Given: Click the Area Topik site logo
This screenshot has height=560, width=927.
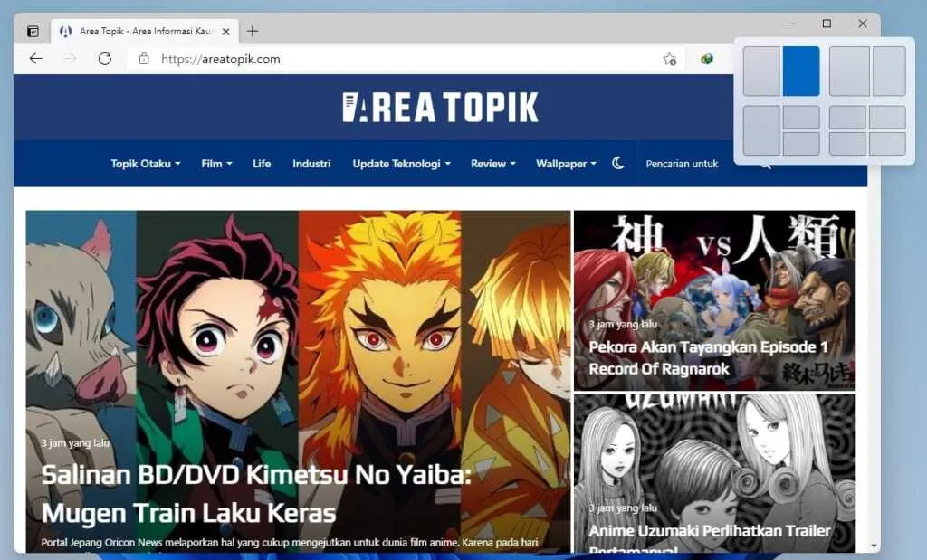Looking at the screenshot, I should click(x=441, y=107).
